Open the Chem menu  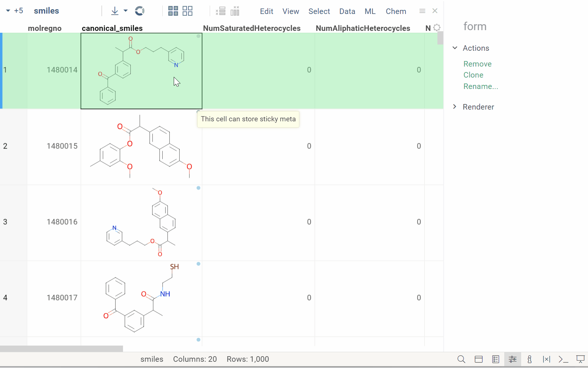point(396,11)
